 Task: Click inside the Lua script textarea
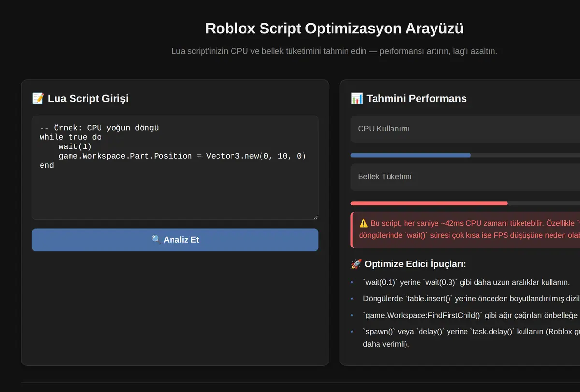point(175,168)
